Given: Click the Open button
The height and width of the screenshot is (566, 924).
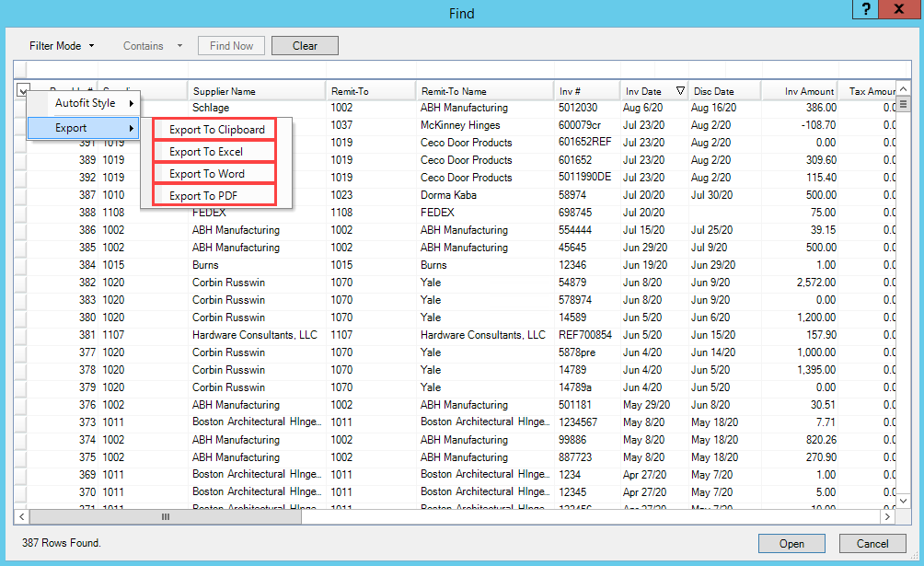Looking at the screenshot, I should [791, 544].
